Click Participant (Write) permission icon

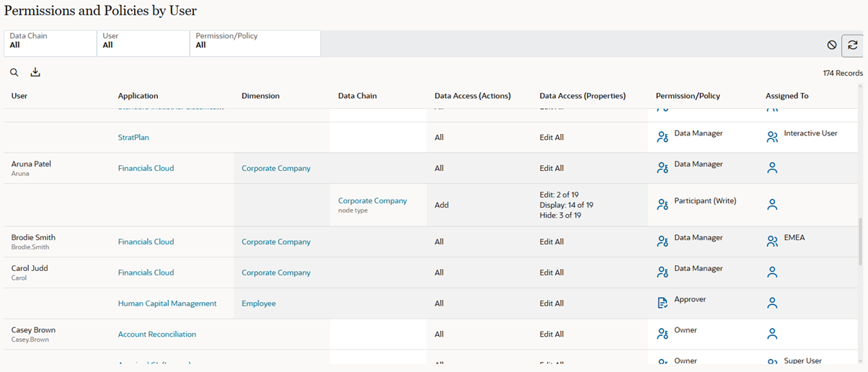point(663,205)
